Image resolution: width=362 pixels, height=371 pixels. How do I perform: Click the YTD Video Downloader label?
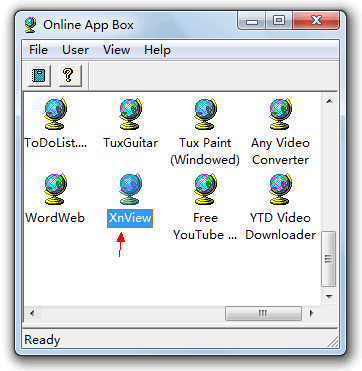(x=280, y=226)
